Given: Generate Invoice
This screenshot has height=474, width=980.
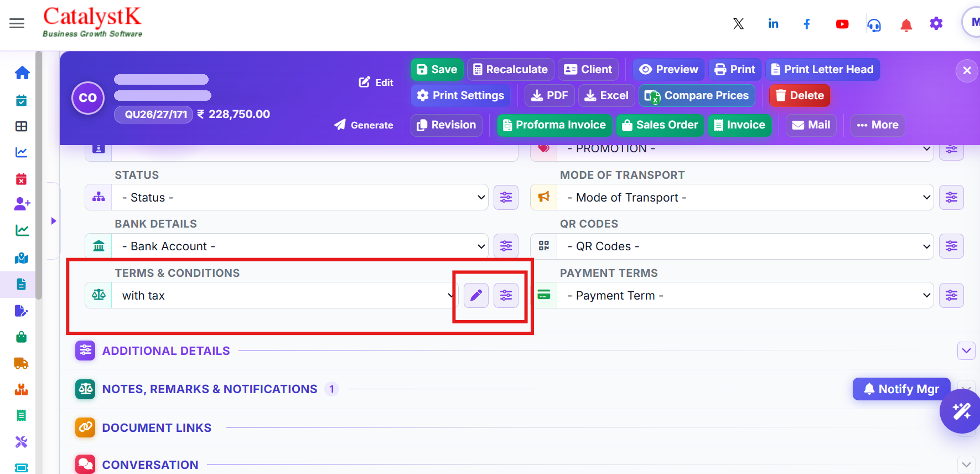Looking at the screenshot, I should (x=740, y=125).
